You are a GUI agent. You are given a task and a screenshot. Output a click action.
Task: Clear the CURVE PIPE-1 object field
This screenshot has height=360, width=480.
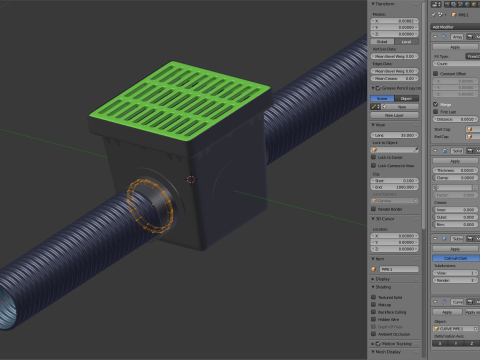476,329
